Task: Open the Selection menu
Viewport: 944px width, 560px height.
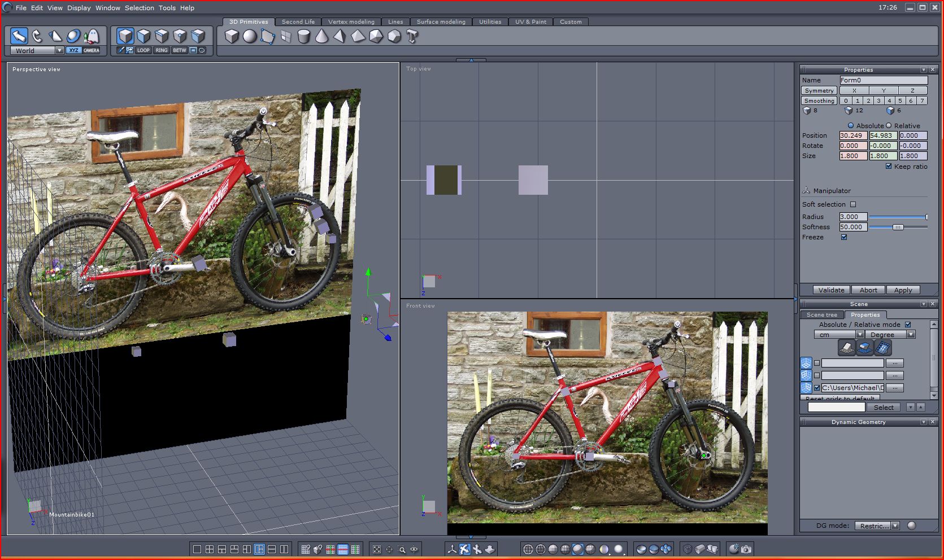Action: pos(139,8)
